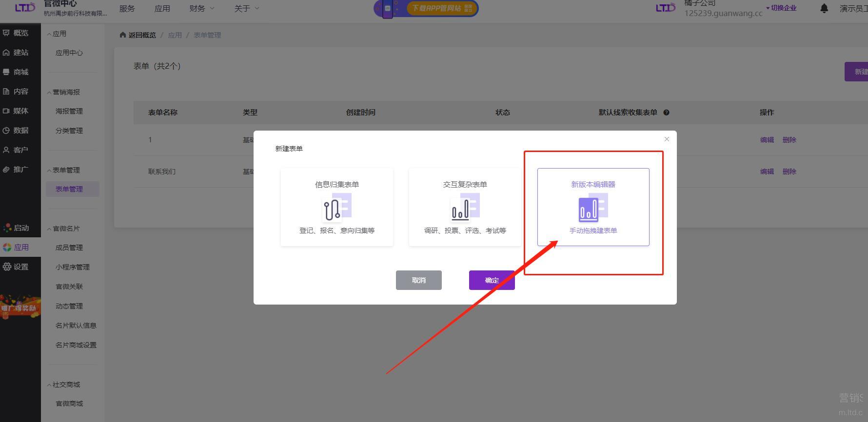Screen dimensions: 868x422
Task: Select the 信息归集表单 option card
Action: [336, 207]
